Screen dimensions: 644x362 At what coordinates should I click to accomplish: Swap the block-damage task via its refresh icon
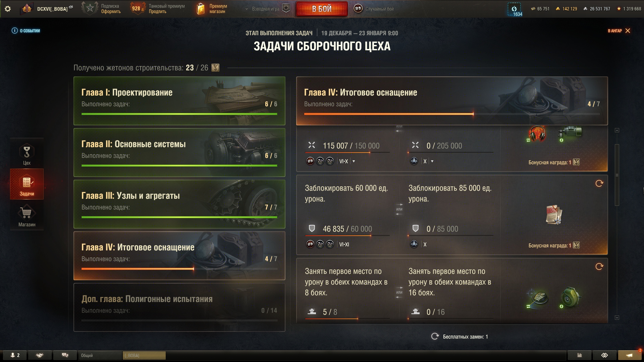pos(599,183)
